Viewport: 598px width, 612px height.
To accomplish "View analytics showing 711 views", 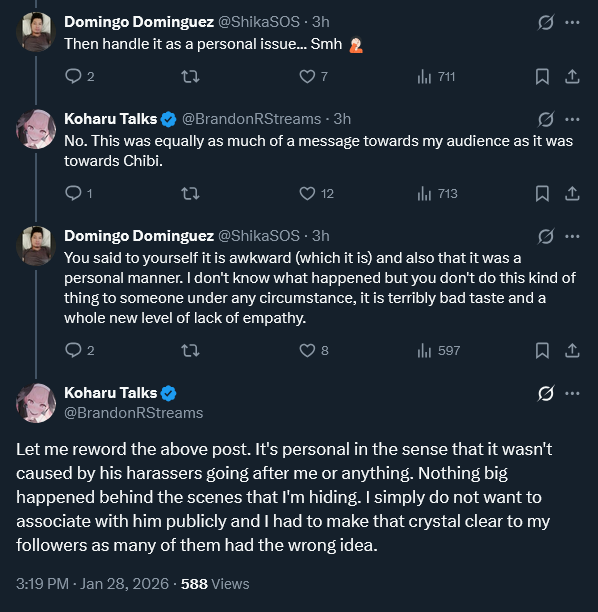I will pos(436,76).
